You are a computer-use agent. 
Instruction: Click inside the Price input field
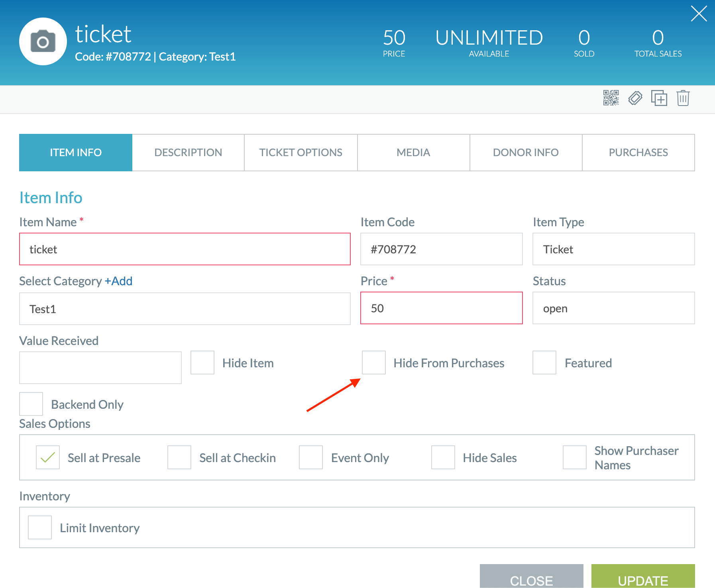point(441,308)
